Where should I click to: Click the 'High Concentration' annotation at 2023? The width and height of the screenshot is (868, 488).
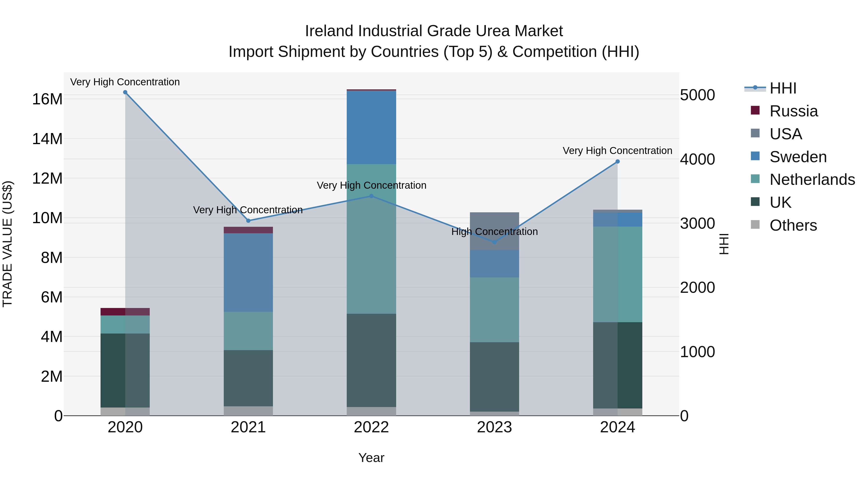[495, 232]
